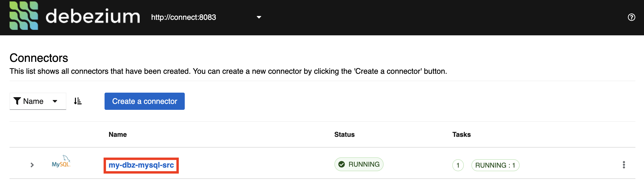Click the Status column header

[344, 134]
